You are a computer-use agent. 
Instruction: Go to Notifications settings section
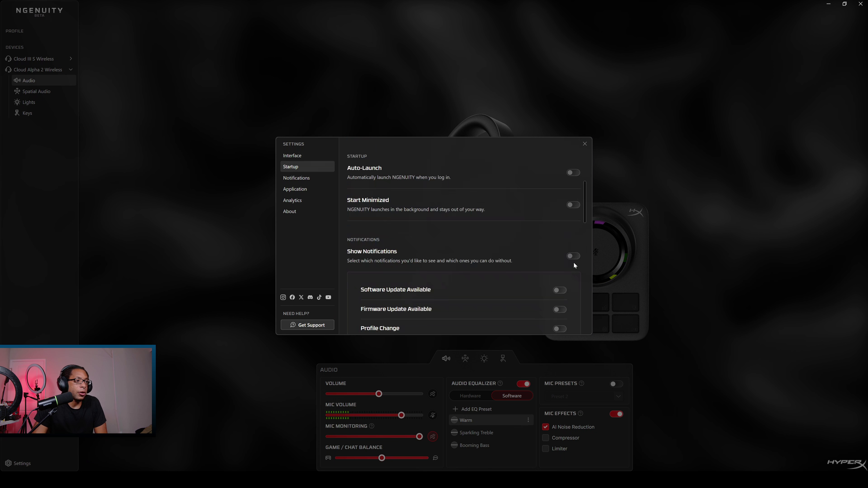click(296, 178)
